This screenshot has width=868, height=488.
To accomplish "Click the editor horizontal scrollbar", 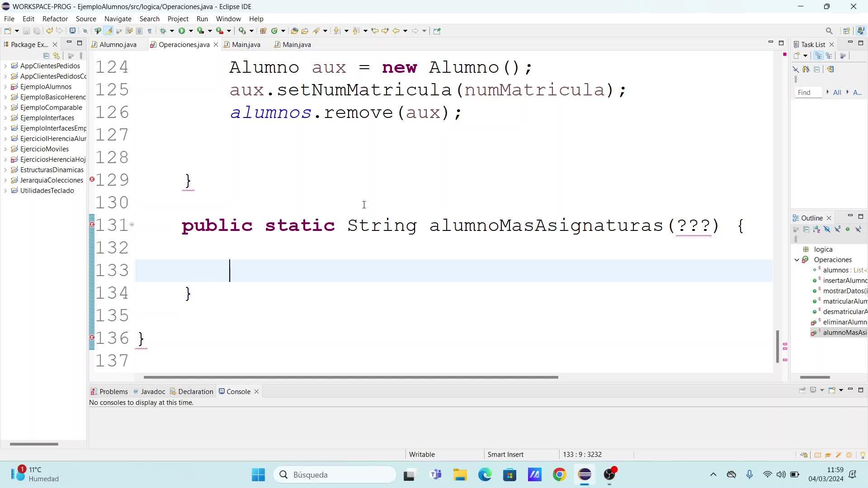I will [350, 377].
